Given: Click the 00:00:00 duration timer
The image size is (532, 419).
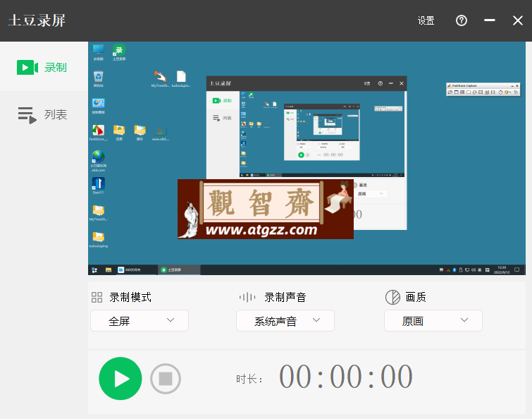Looking at the screenshot, I should click(346, 377).
